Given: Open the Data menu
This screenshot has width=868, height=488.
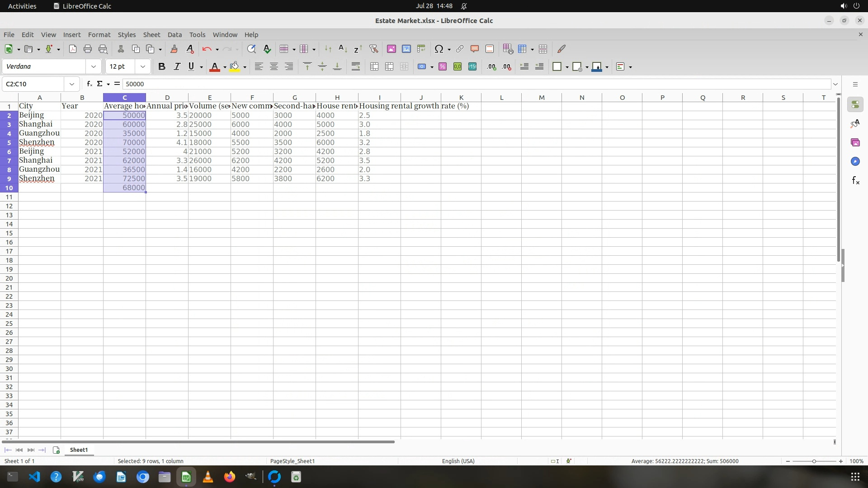Looking at the screenshot, I should (x=175, y=35).
